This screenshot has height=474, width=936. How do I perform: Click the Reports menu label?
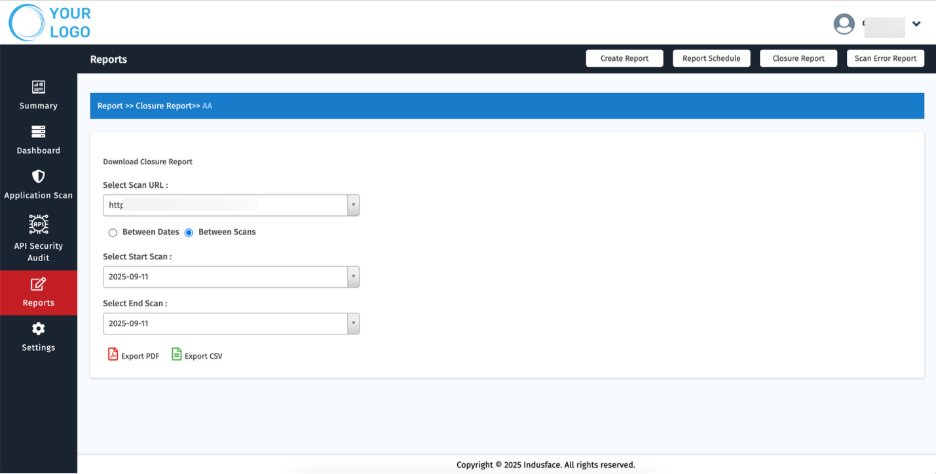coord(38,303)
